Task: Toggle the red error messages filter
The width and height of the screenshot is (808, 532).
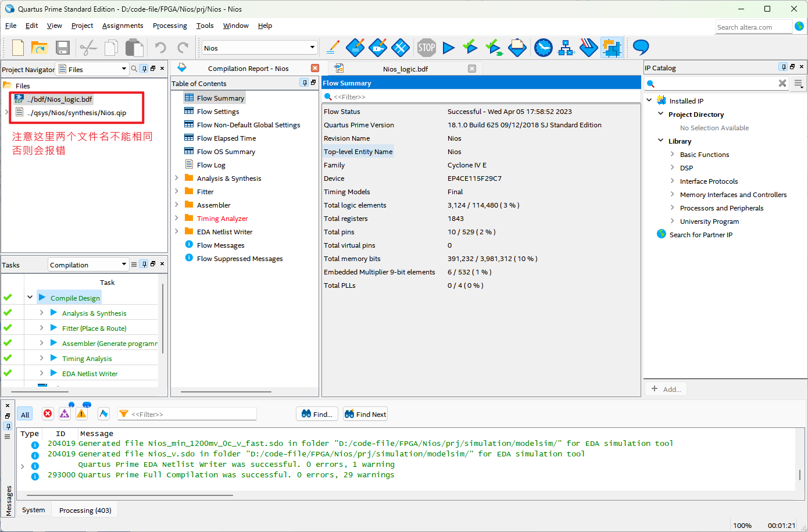Action: point(48,413)
